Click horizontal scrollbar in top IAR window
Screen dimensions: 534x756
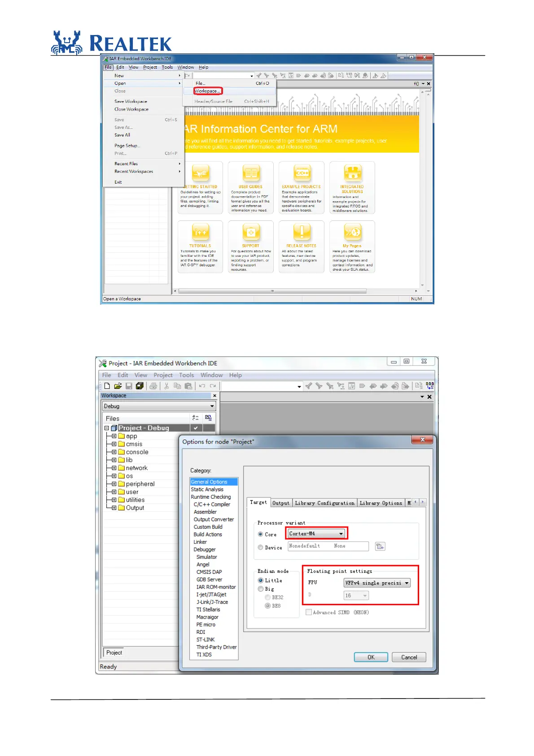(272, 291)
